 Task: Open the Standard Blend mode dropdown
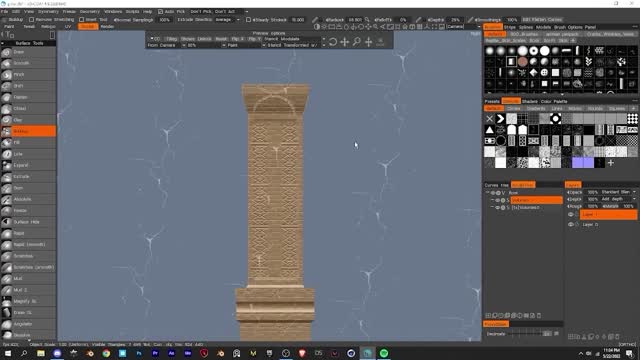pos(618,192)
